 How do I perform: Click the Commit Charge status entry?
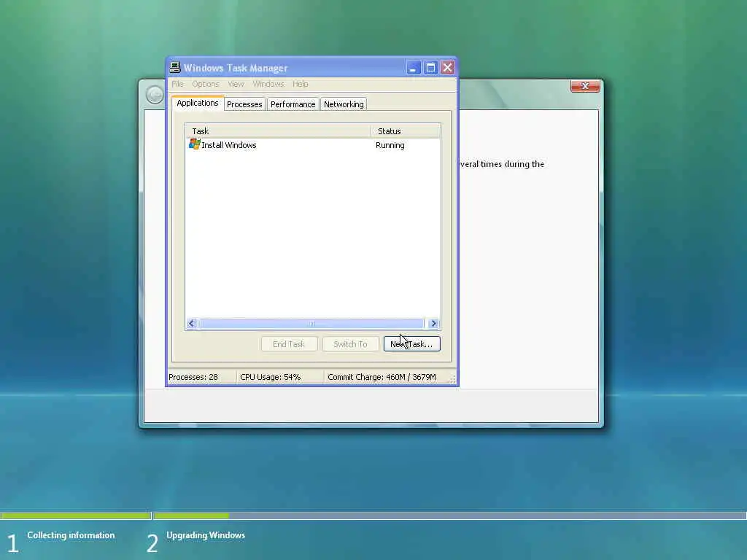tap(387, 377)
